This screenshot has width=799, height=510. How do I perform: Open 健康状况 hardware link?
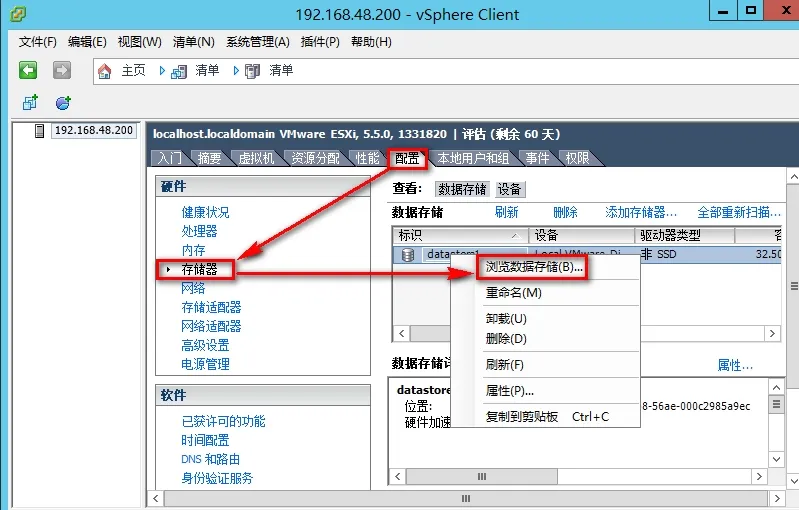click(x=205, y=212)
